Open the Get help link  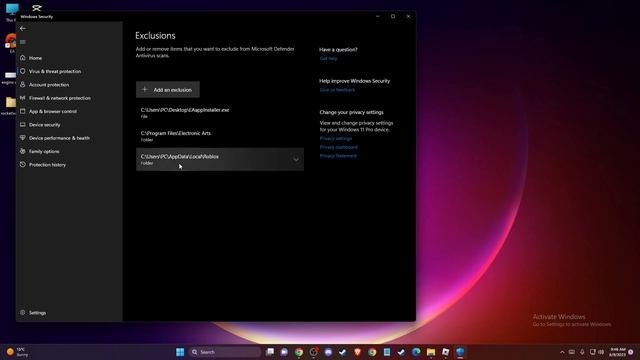[x=329, y=58]
